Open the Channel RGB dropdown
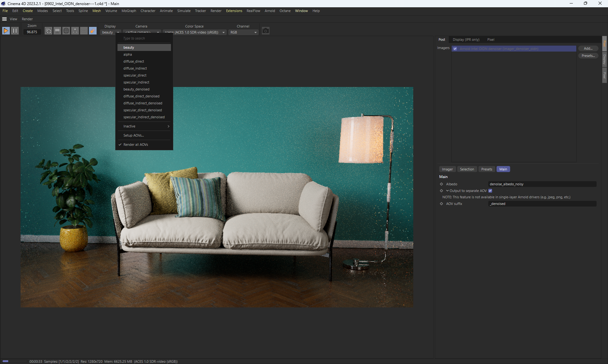 point(243,32)
